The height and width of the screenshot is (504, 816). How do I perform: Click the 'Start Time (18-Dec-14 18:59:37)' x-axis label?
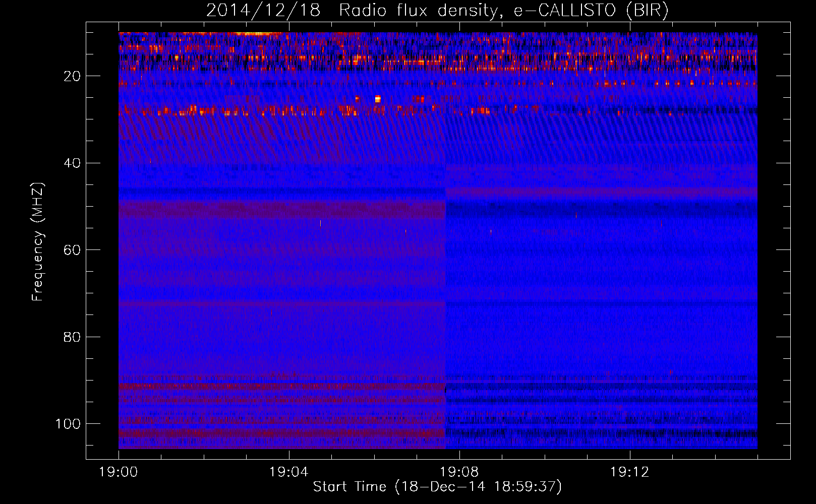(x=437, y=487)
